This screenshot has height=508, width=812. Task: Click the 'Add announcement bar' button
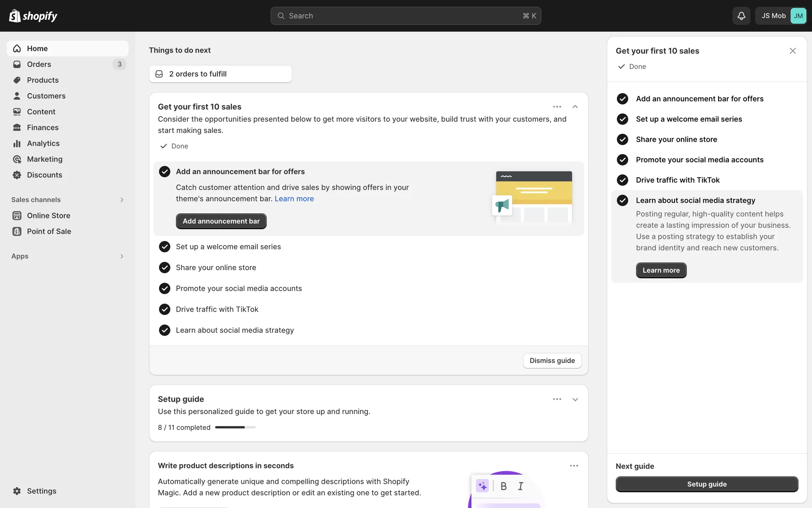point(221,221)
